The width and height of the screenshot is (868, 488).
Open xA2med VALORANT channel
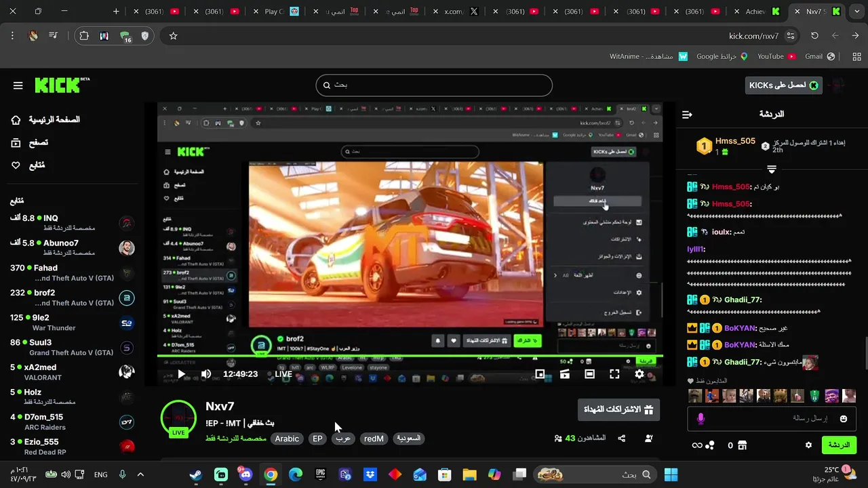(x=72, y=372)
